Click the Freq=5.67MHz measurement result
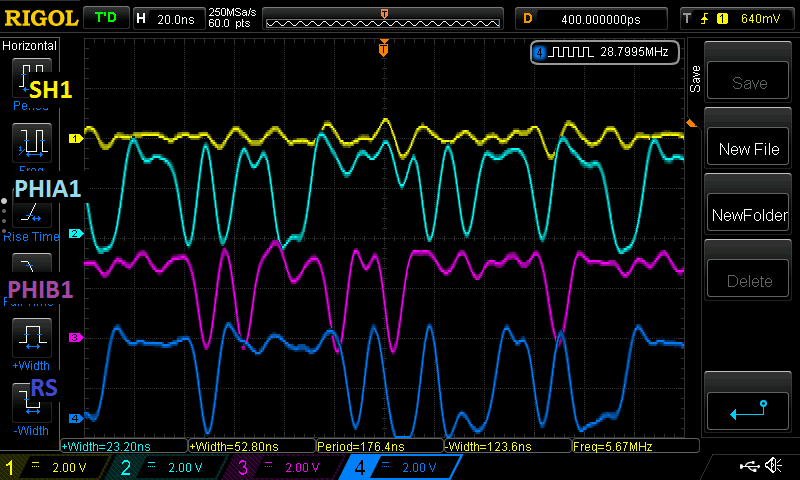800x480 pixels. coord(636,446)
